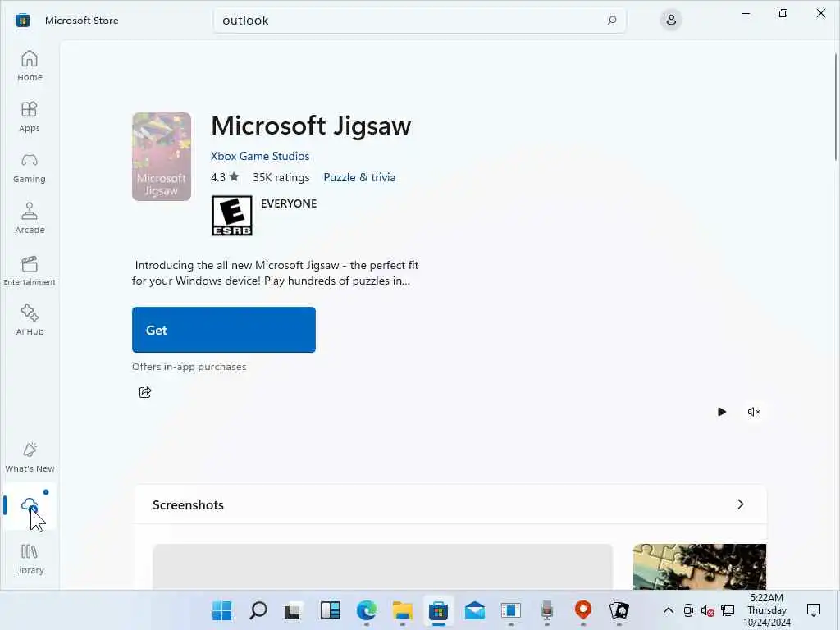The image size is (840, 630).
Task: Click the vertical scrollbar thumb
Action: (x=836, y=107)
